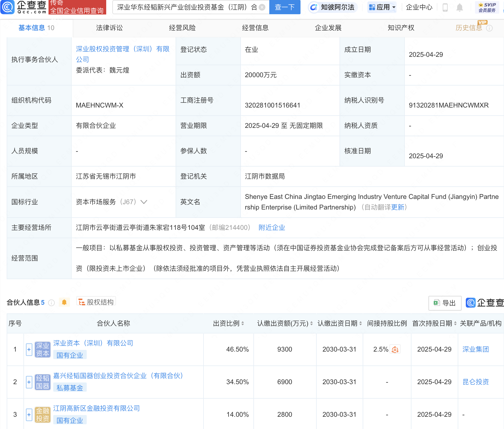Show the 合伙人信息 info tooltip icon
This screenshot has height=429, width=504.
coord(51,303)
